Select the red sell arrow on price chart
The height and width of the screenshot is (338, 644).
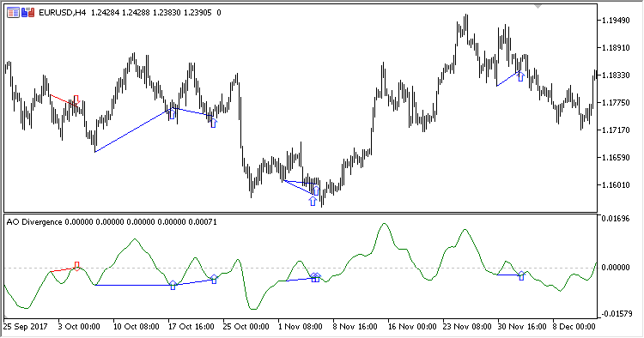click(x=76, y=100)
